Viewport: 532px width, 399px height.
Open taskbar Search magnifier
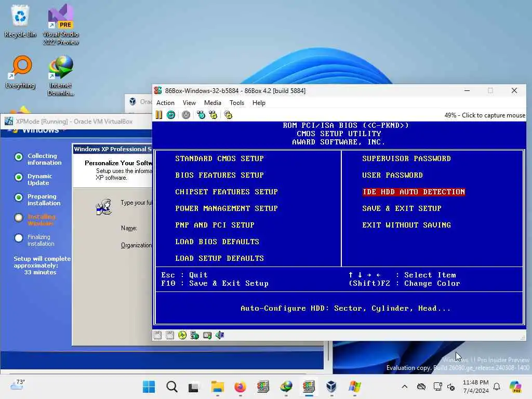(x=171, y=387)
